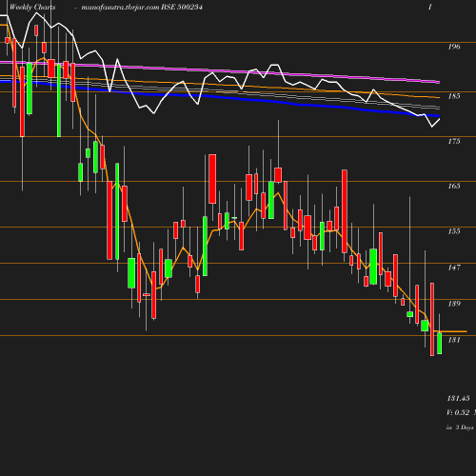Click the 196 price axis label
This screenshot has height=476, width=476.
tap(454, 47)
